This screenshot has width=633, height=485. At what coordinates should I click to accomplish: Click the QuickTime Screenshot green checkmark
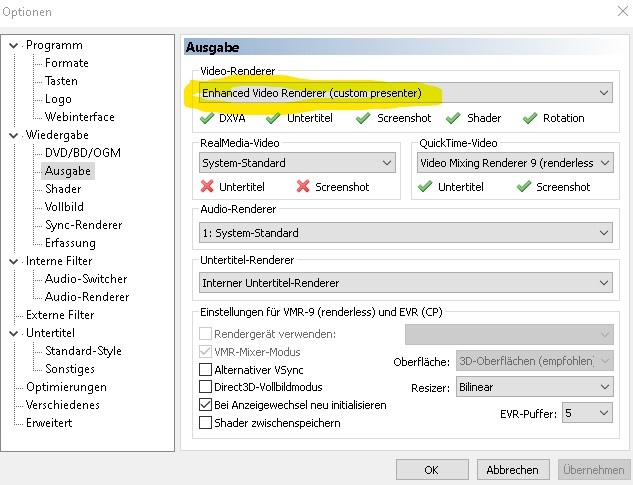tap(524, 187)
